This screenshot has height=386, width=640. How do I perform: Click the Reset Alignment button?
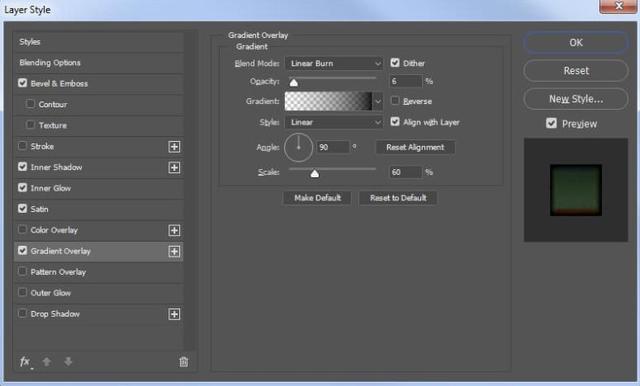tap(415, 147)
